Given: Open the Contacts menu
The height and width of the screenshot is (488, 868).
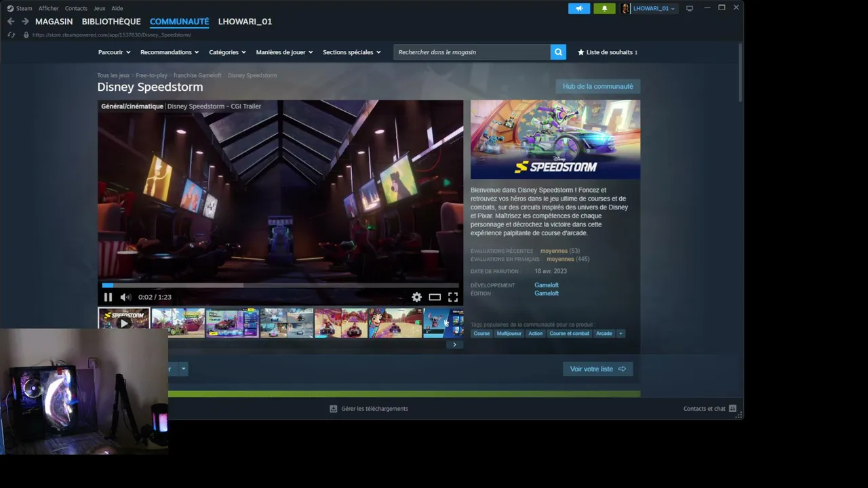Looking at the screenshot, I should click(x=76, y=8).
